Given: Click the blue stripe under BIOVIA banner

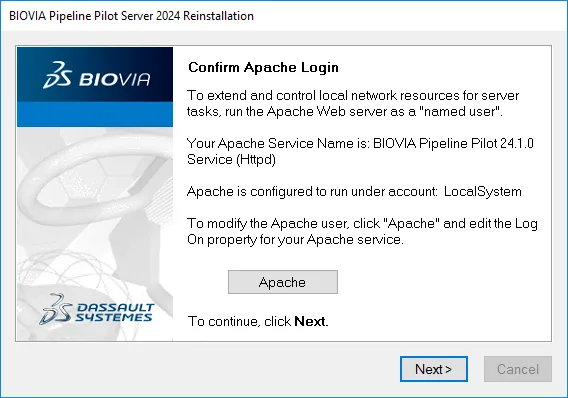Looking at the screenshot, I should coord(95,114).
